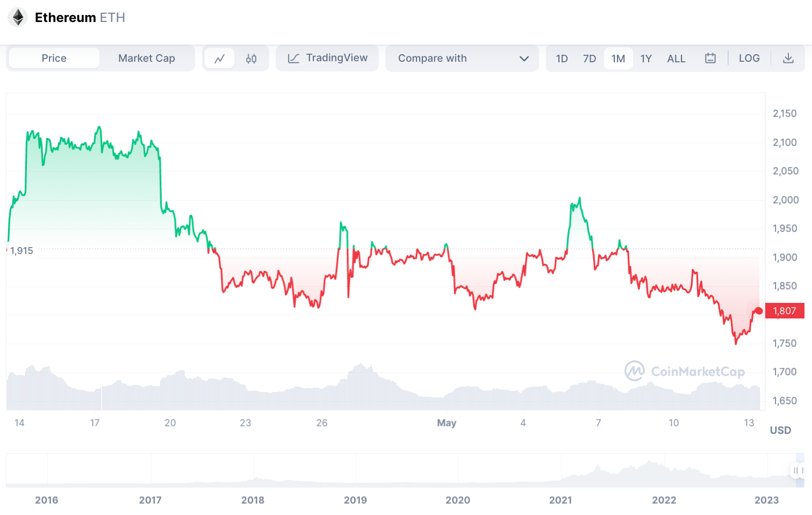Select the Market Cap tab

pos(147,58)
